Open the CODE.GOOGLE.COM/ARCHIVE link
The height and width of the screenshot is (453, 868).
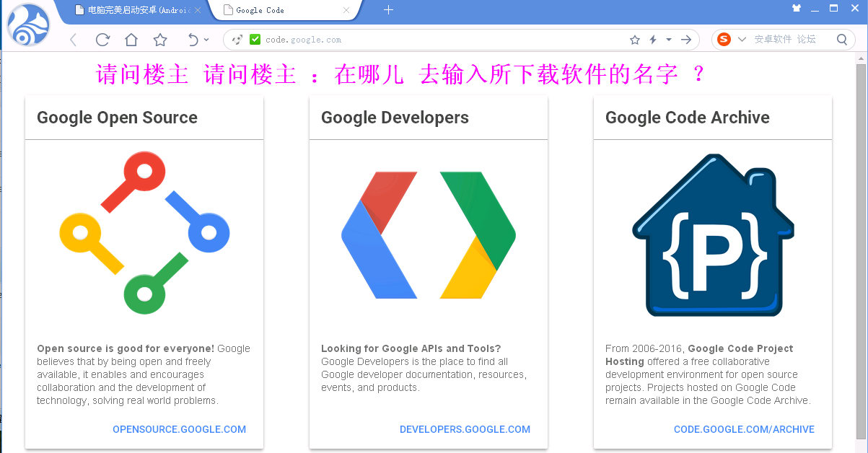point(744,429)
